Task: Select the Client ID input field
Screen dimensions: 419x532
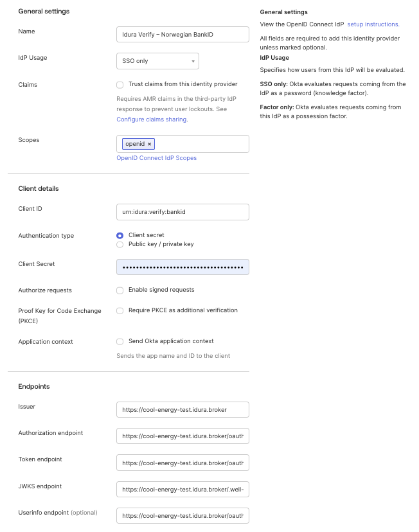Action: (x=182, y=211)
